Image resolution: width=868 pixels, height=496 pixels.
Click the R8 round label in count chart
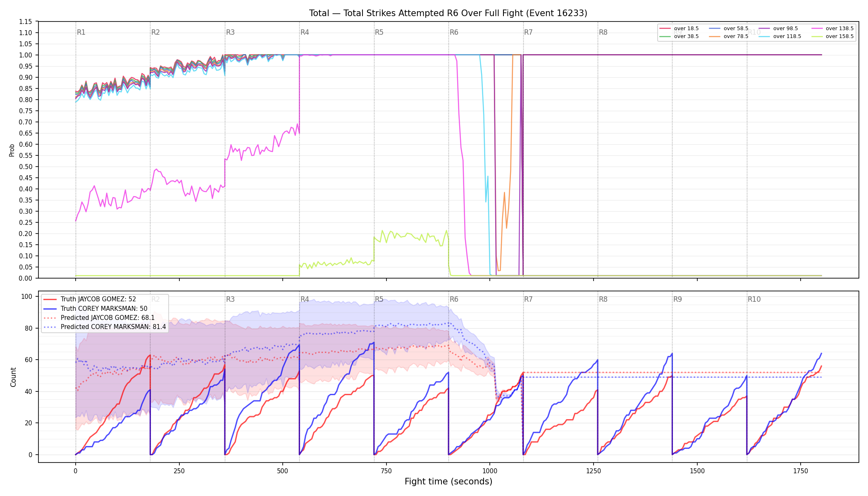(x=603, y=299)
